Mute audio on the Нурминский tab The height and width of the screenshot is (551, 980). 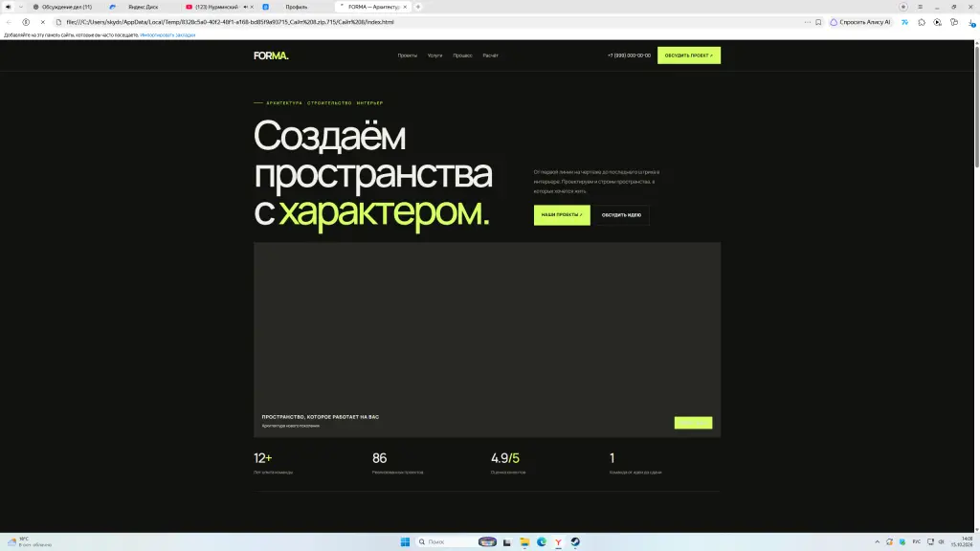click(245, 7)
